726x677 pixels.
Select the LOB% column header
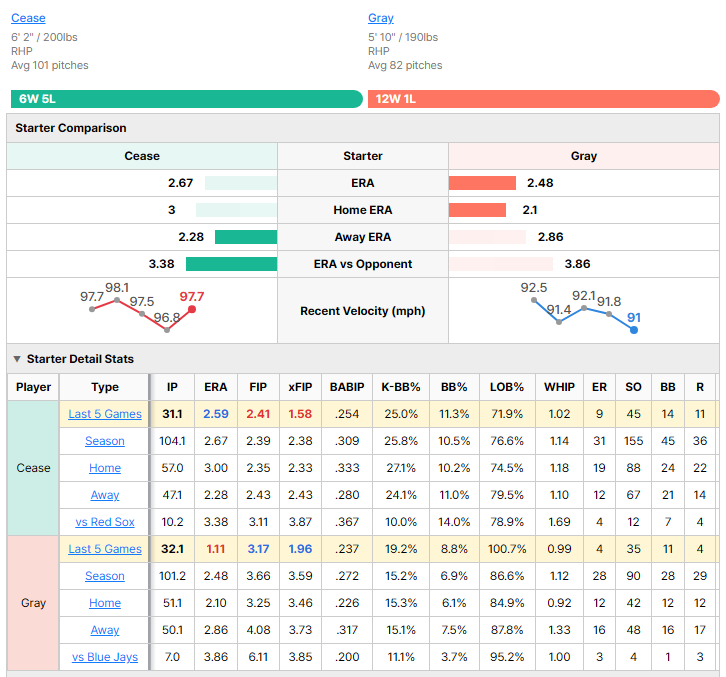(x=507, y=387)
